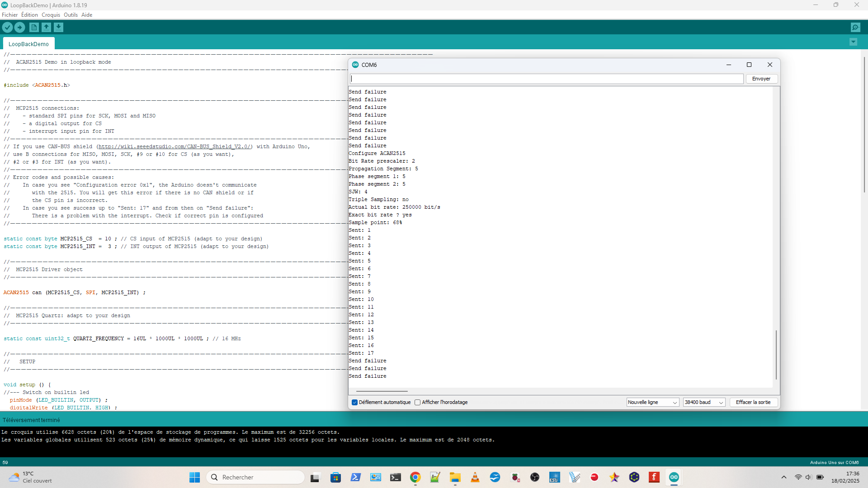This screenshot has height=488, width=868.
Task: Open Task View from the taskbar
Action: pos(315,477)
